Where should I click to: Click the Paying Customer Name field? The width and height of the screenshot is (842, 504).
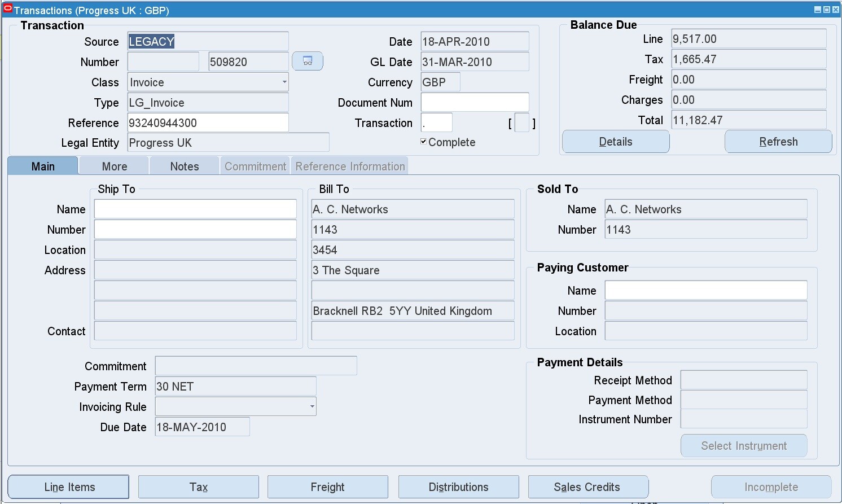coord(705,290)
